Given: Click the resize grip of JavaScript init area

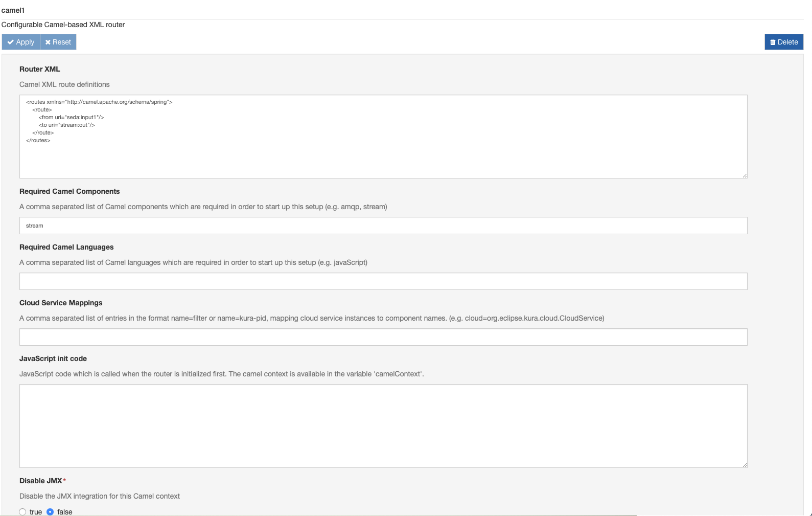Looking at the screenshot, I should pyautogui.click(x=744, y=464).
